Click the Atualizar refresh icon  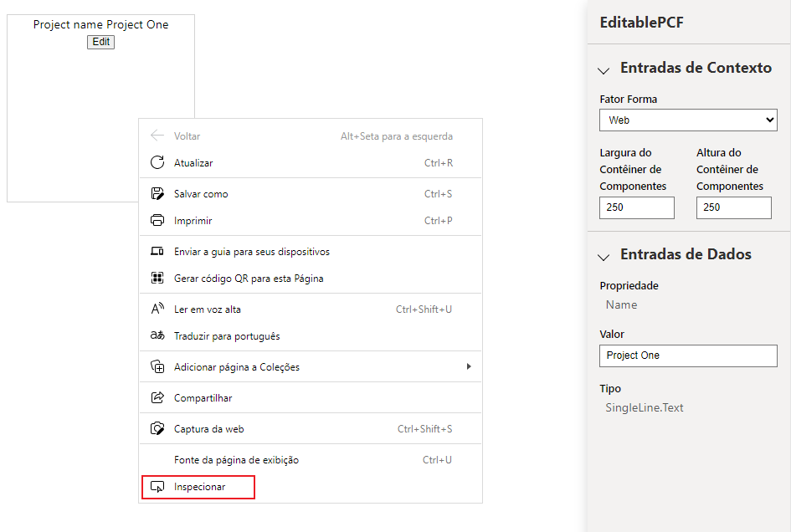[157, 162]
